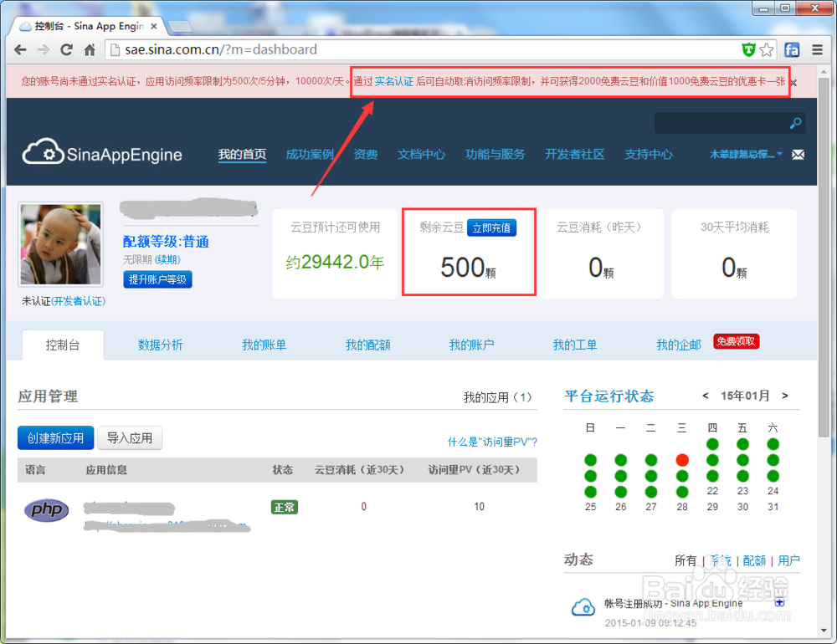
Task: Open 功能与服务 navigation item
Action: coord(495,154)
